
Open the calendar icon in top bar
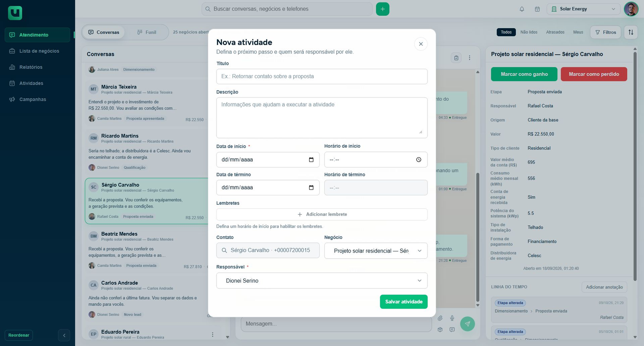pos(537,9)
